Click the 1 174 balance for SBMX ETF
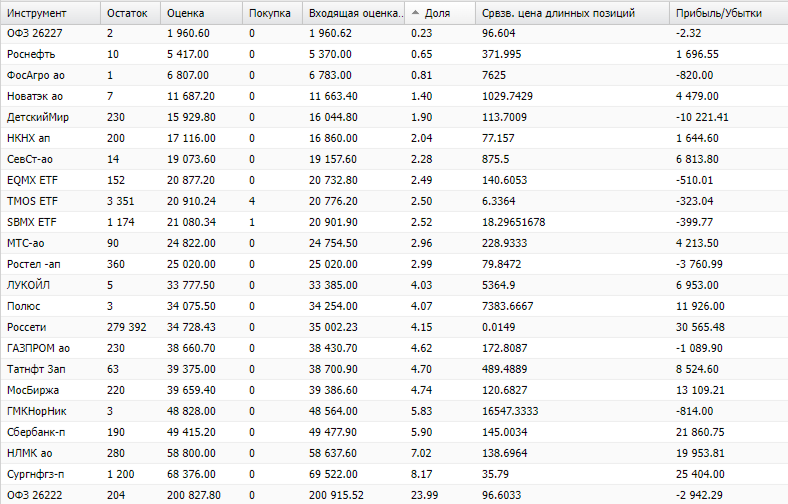 [x=121, y=222]
